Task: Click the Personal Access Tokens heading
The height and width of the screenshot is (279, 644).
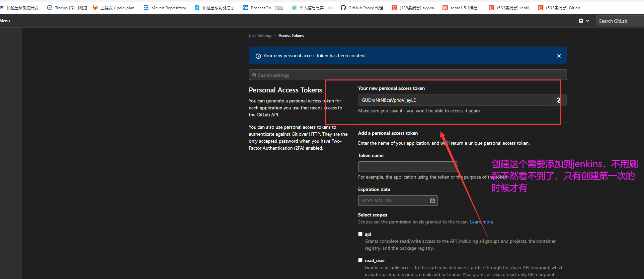Action: [x=285, y=90]
